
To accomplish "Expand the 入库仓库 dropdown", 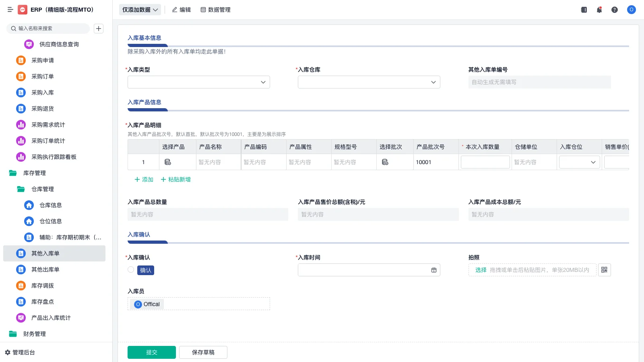I will [x=369, y=82].
